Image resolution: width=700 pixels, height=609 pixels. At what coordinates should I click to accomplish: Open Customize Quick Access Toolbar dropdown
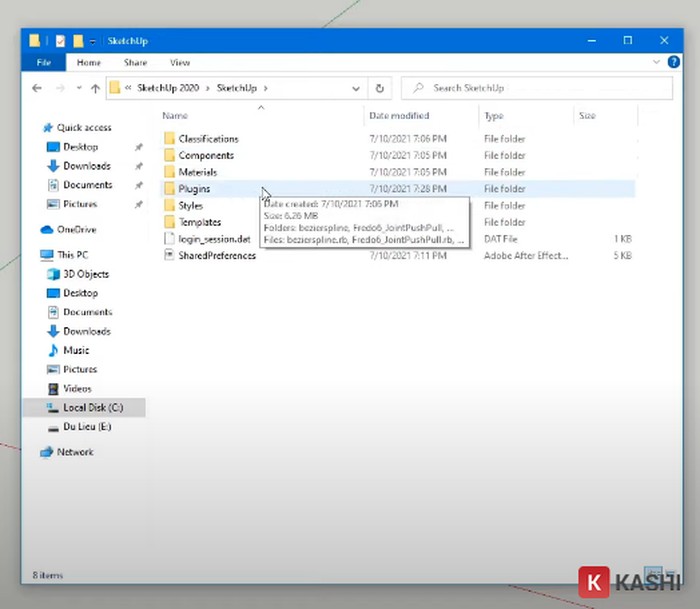pyautogui.click(x=92, y=42)
